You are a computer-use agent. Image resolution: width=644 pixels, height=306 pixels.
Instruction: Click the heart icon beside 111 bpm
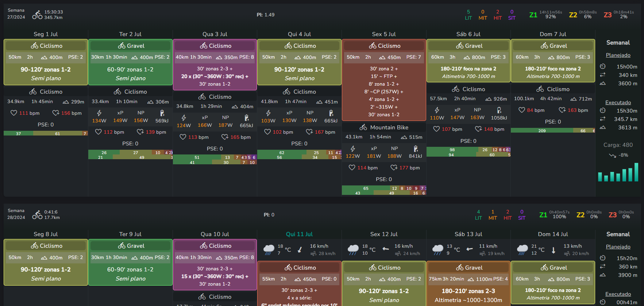tap(14, 113)
